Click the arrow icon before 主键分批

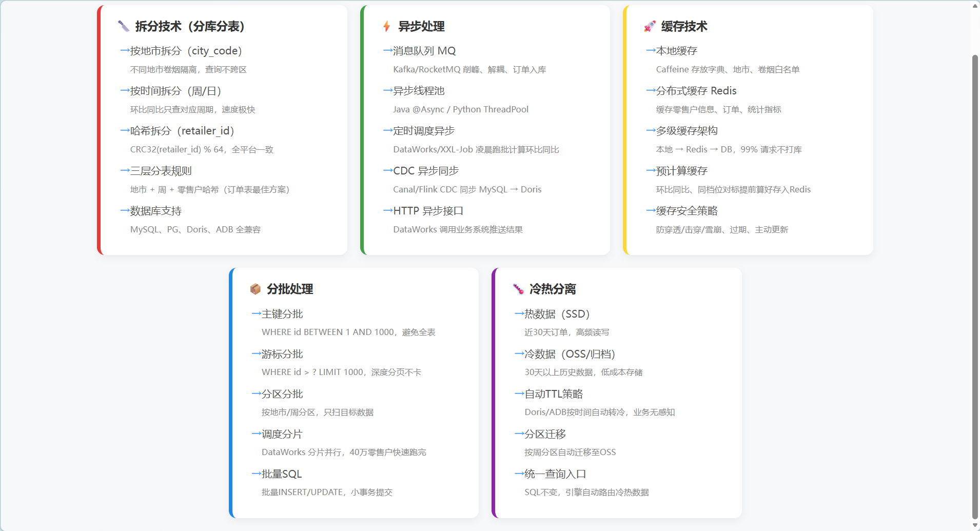click(x=257, y=313)
